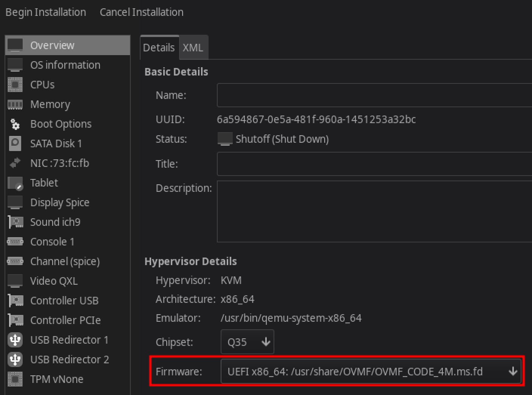Select the Sound ich9 card icon
532x395 pixels.
point(15,222)
